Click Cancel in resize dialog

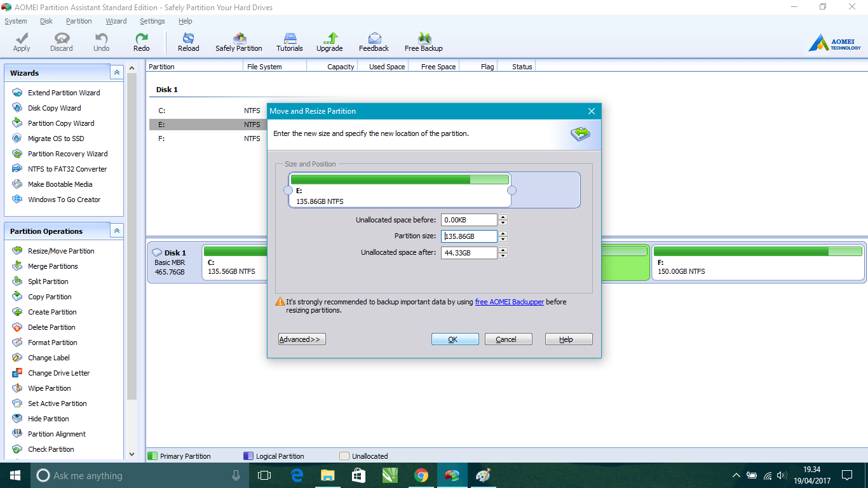[508, 339]
